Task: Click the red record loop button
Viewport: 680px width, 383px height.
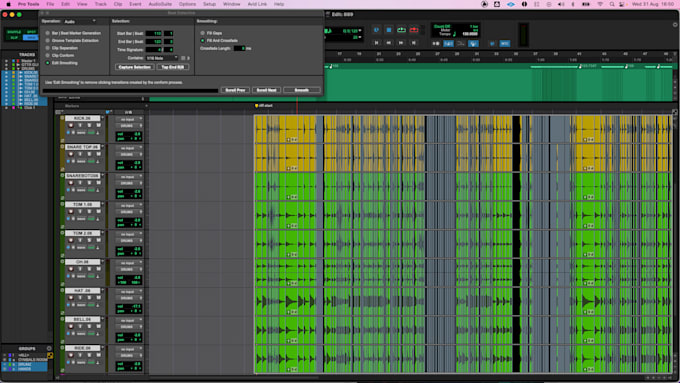Action: [x=414, y=30]
